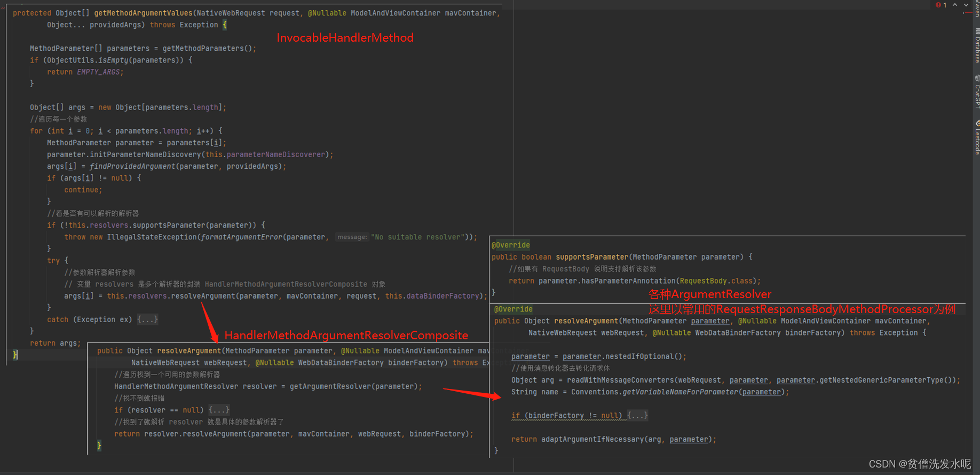Go to next highlighted error arrow
Screen dimensions: 980x475
pyautogui.click(x=966, y=5)
